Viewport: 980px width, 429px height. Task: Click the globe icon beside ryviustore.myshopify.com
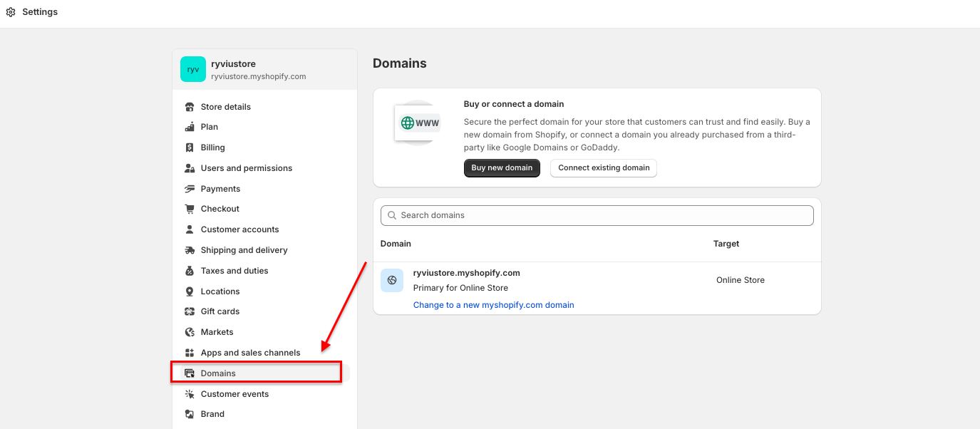392,280
